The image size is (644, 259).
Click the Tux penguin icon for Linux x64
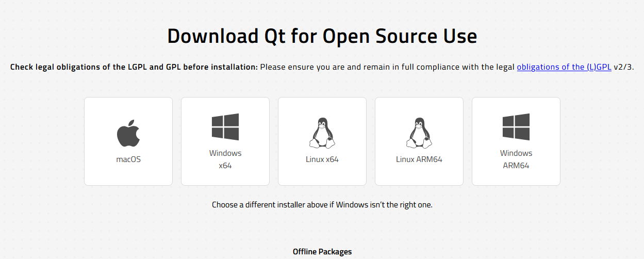pyautogui.click(x=322, y=133)
